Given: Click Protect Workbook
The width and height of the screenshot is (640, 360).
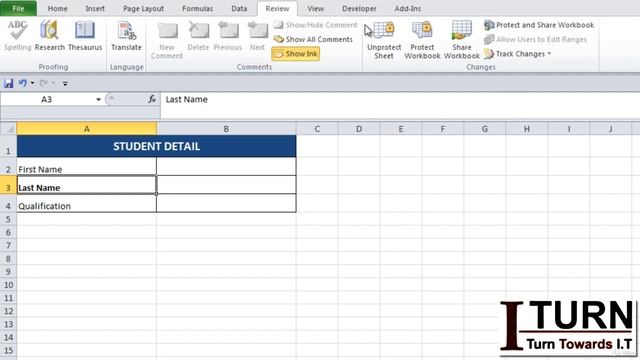Looking at the screenshot, I should 422,40.
